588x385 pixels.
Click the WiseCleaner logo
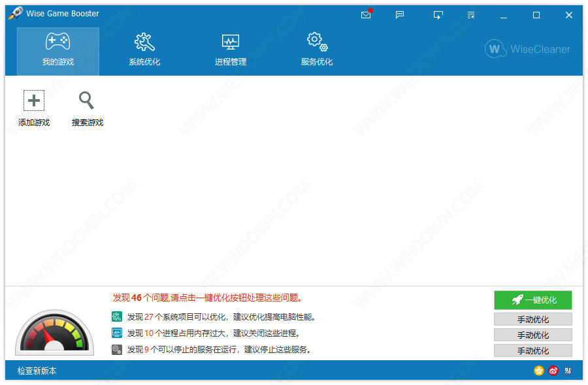tap(527, 49)
